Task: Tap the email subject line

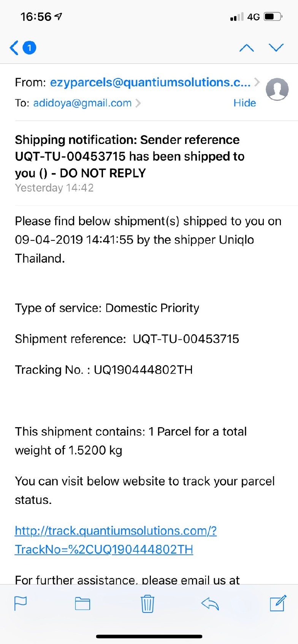Action: [129, 156]
